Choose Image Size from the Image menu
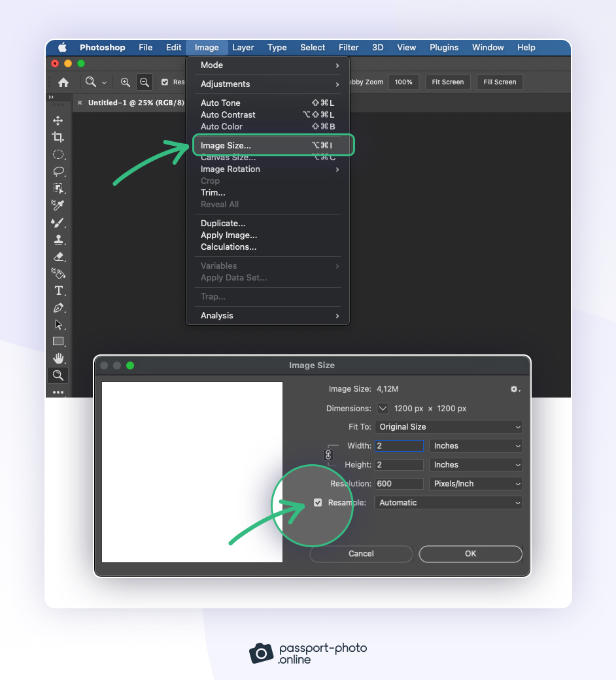The image size is (616, 680). tap(226, 145)
